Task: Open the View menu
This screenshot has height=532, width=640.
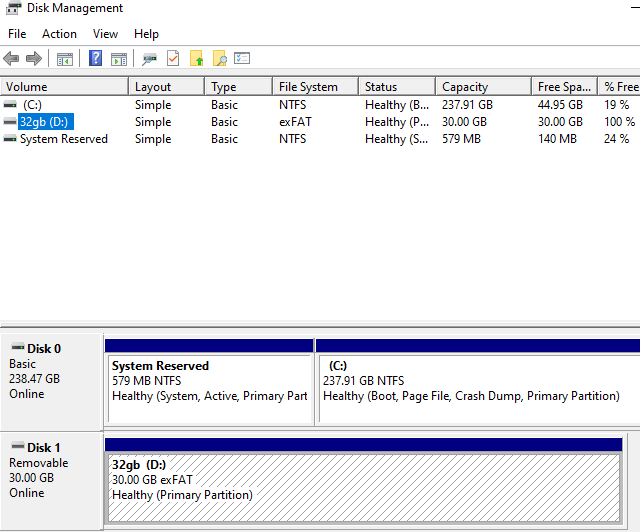Action: 105,34
